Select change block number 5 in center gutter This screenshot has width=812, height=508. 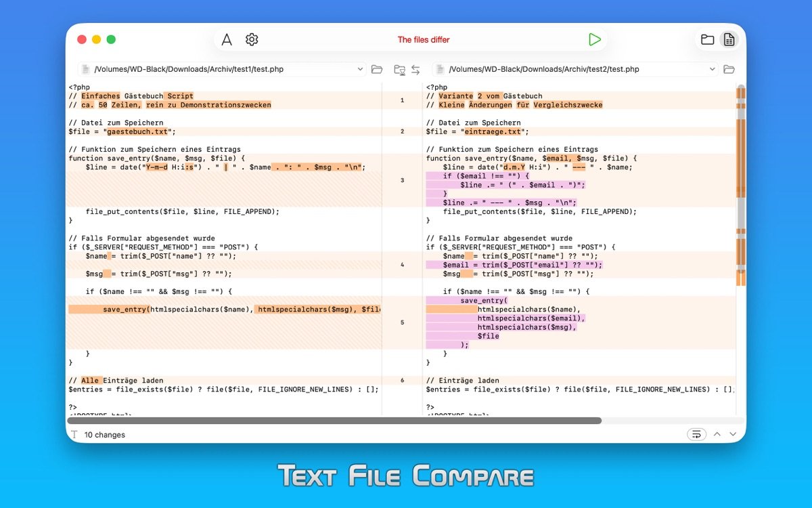[x=402, y=322]
